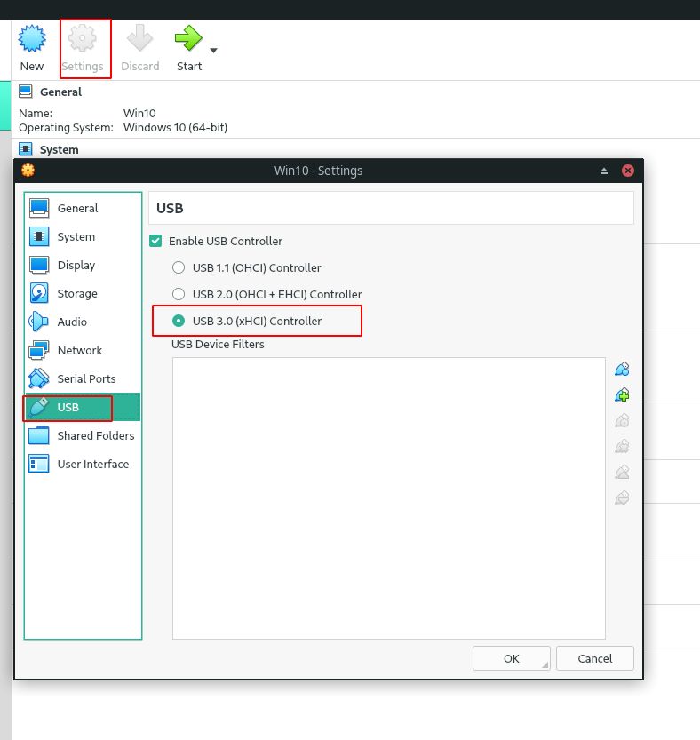The height and width of the screenshot is (740, 700).
Task: Select USB 2.0 (OHCI + EHCI) Controller
Action: (x=179, y=295)
